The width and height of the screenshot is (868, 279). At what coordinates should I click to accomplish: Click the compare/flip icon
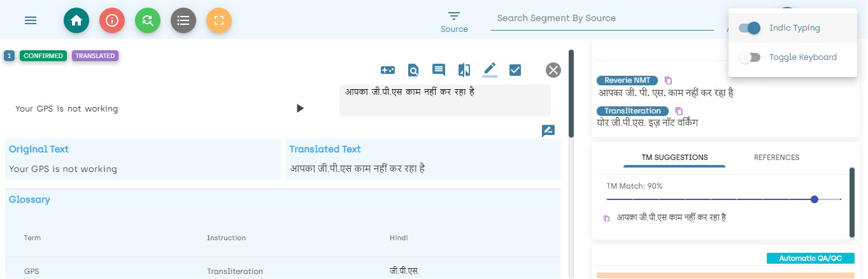coord(464,70)
